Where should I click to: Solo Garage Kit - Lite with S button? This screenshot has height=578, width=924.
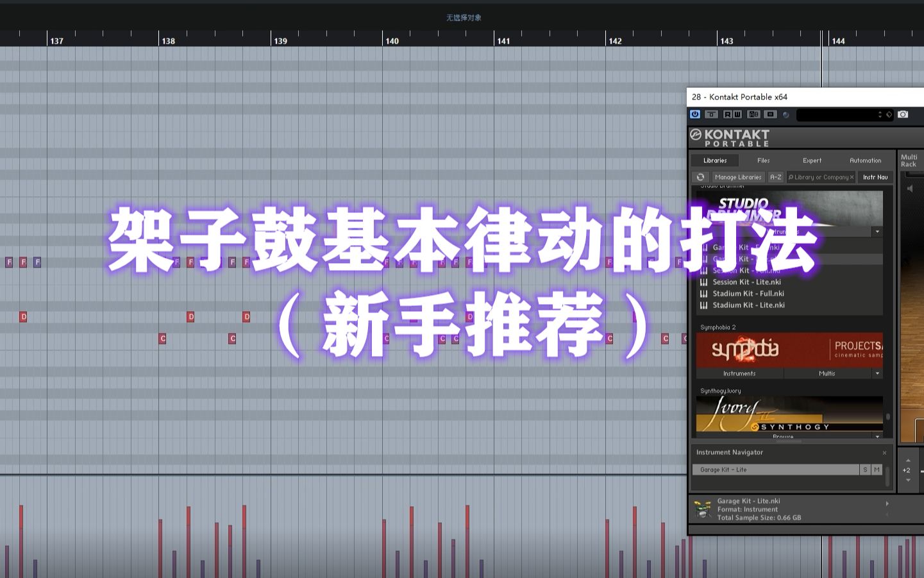pyautogui.click(x=865, y=470)
